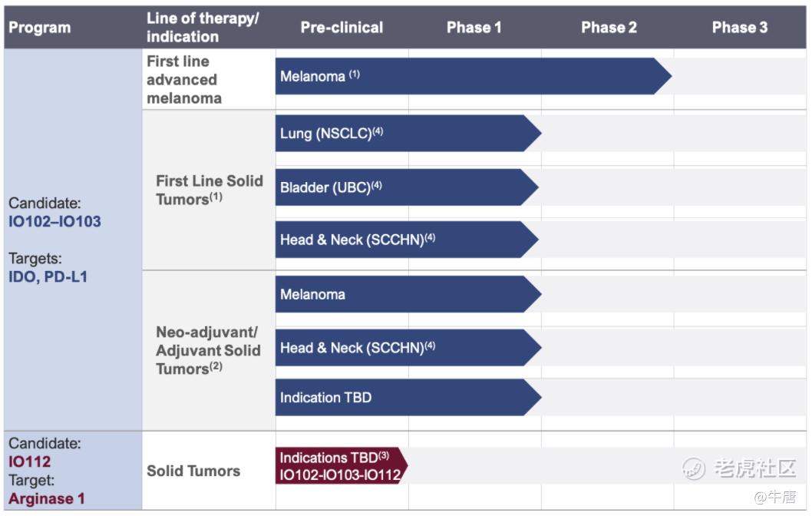Click the Phase 3 column header

pyautogui.click(x=739, y=28)
